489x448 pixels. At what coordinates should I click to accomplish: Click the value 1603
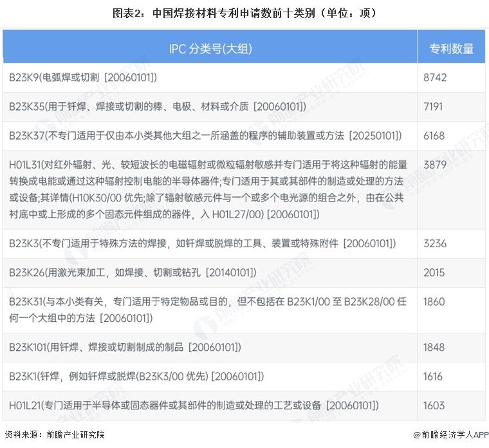pyautogui.click(x=434, y=406)
